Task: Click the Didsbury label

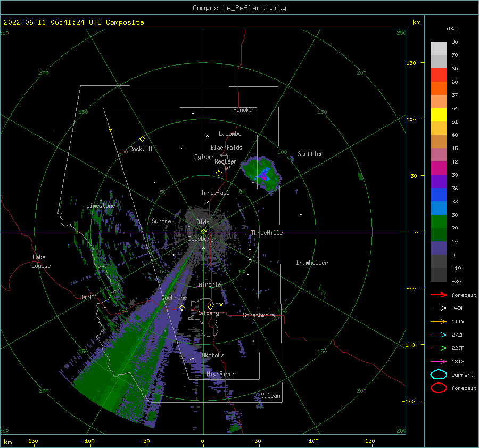Action: point(201,239)
